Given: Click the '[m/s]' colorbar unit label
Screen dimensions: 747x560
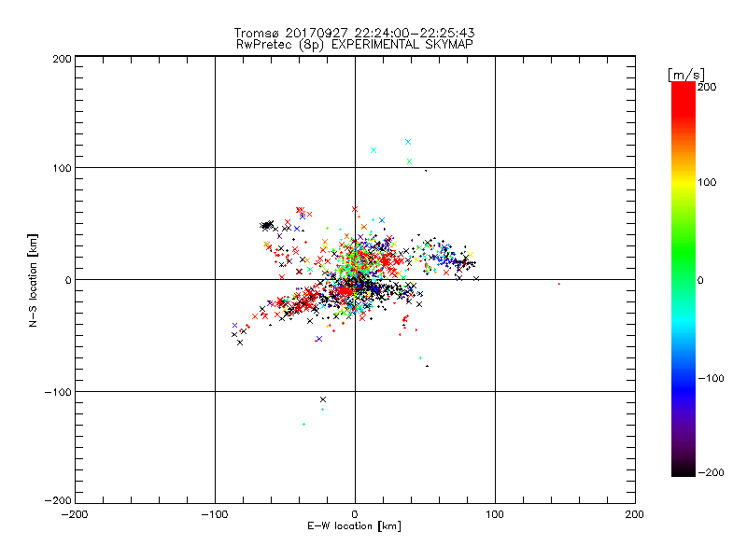Looking at the screenshot, I should 686,75.
